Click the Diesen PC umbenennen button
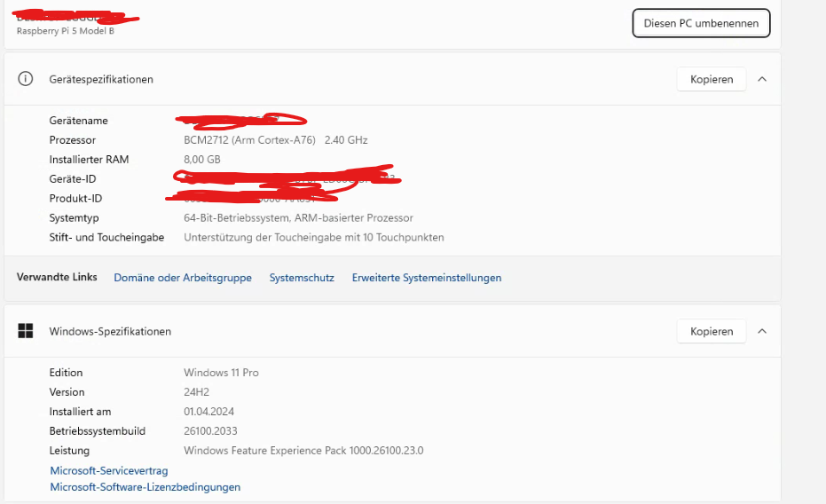Image resolution: width=826 pixels, height=504 pixels. pyautogui.click(x=701, y=23)
